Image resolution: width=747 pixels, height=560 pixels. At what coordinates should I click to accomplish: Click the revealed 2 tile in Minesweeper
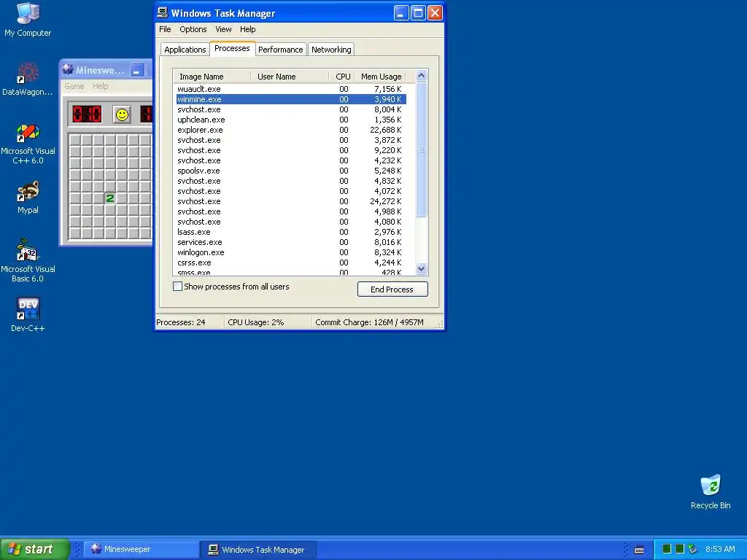110,198
